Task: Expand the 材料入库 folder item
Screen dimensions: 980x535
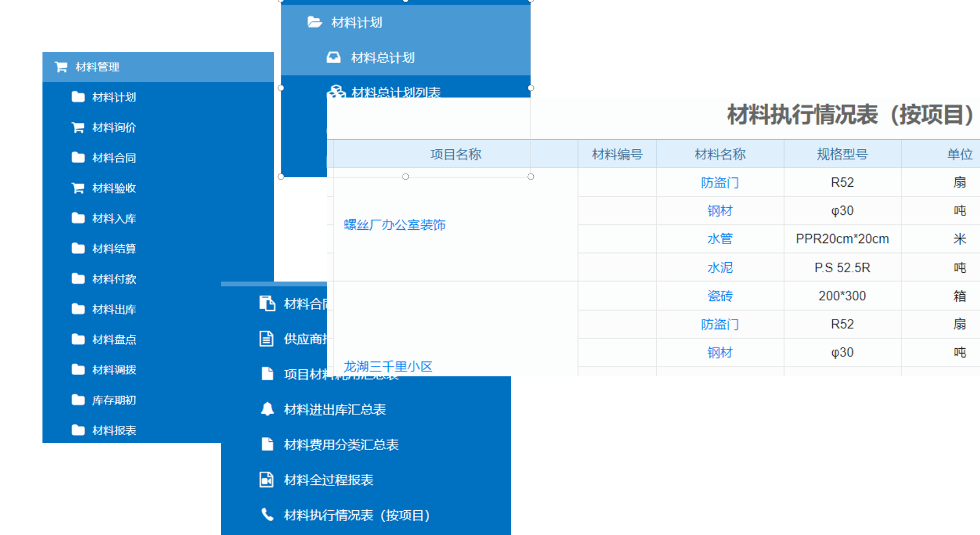Action: [x=114, y=219]
